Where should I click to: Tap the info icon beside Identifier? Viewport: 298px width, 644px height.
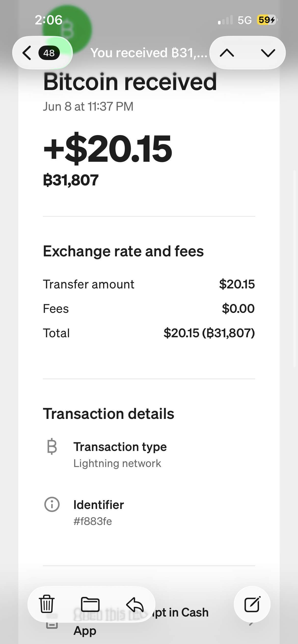52,504
